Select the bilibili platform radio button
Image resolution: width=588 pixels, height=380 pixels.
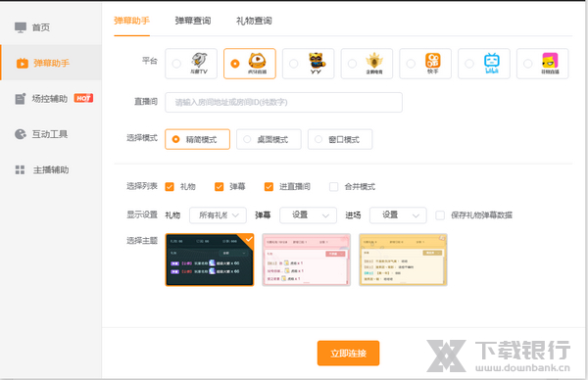point(469,64)
